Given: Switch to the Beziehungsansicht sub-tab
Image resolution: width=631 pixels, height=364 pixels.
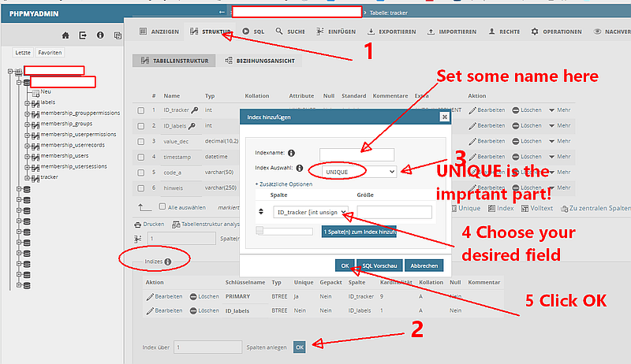Looking at the screenshot, I should coord(260,61).
